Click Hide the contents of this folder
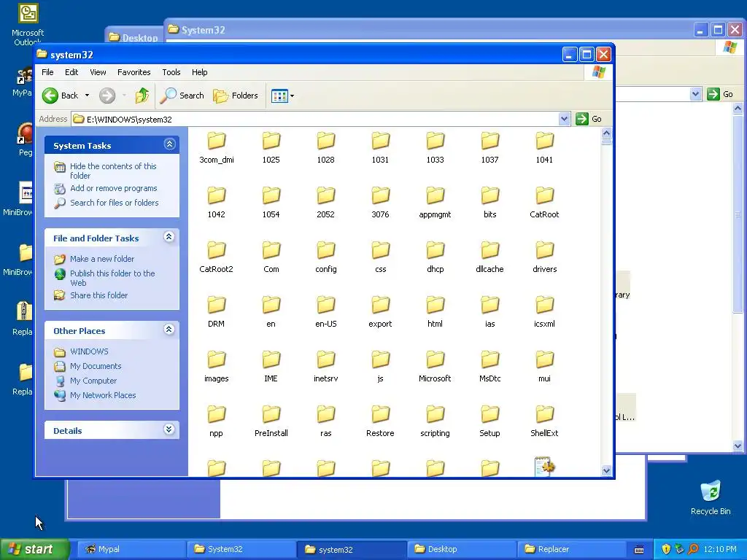The width and height of the screenshot is (747, 560). click(x=113, y=171)
